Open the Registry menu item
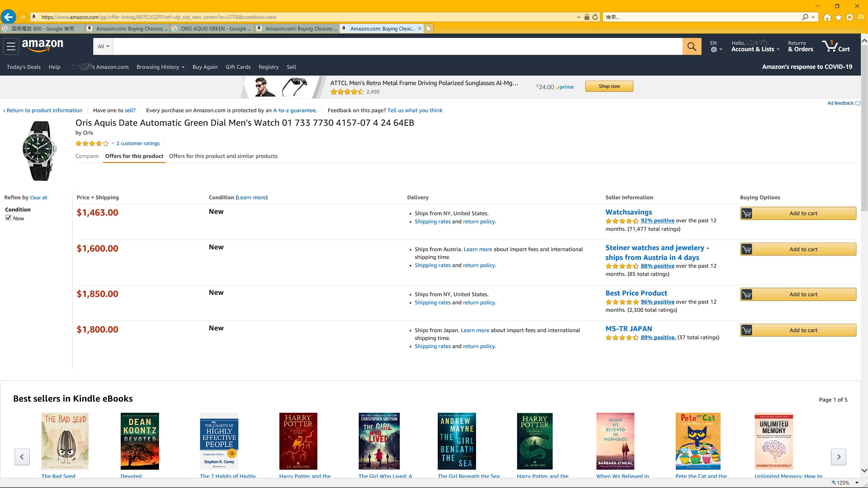The image size is (868, 488). 269,67
